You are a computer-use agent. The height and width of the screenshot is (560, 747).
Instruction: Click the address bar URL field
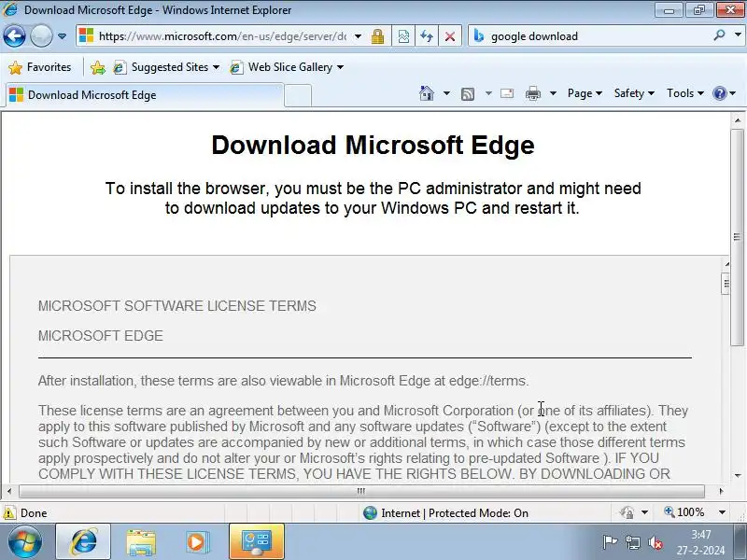click(x=216, y=36)
